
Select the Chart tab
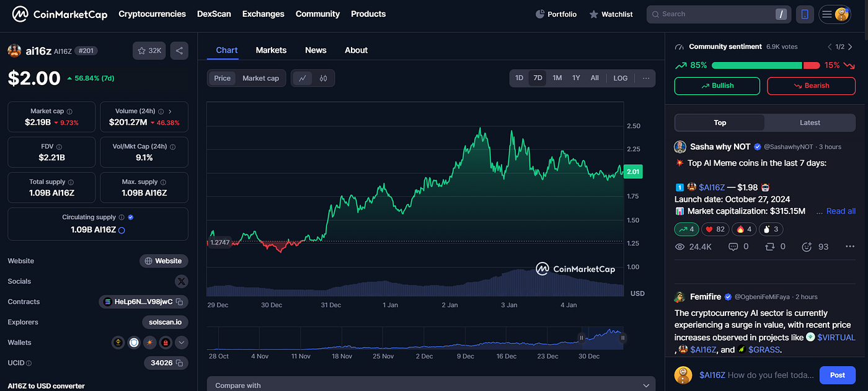click(227, 50)
